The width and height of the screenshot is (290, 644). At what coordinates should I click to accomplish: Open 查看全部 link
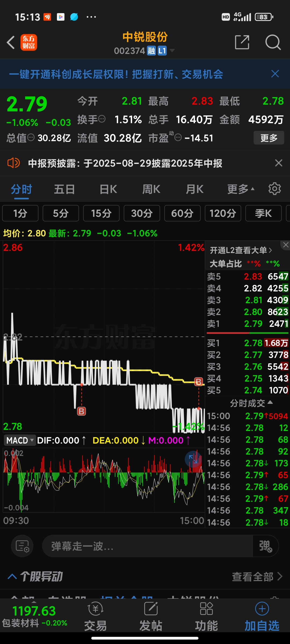tap(257, 576)
